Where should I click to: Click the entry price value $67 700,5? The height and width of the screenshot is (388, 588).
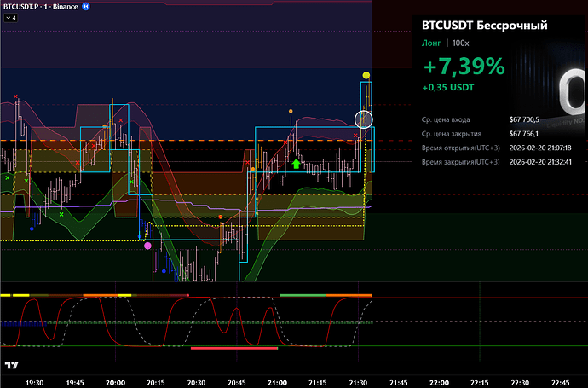click(526, 119)
